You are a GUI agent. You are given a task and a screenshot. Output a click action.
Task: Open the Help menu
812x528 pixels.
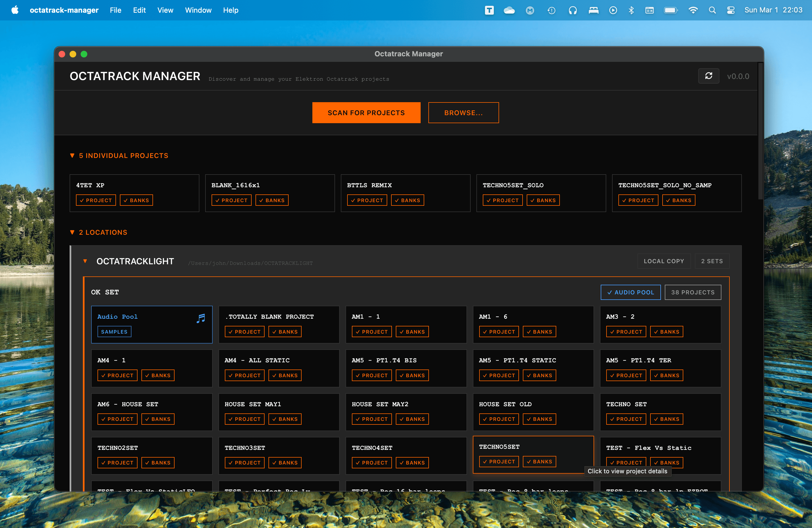pos(230,10)
